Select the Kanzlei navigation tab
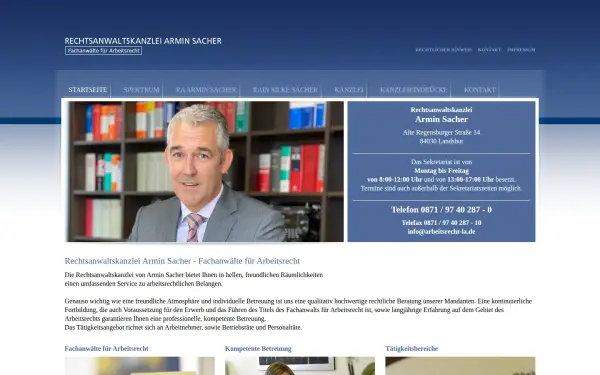The image size is (600, 375). [x=349, y=90]
